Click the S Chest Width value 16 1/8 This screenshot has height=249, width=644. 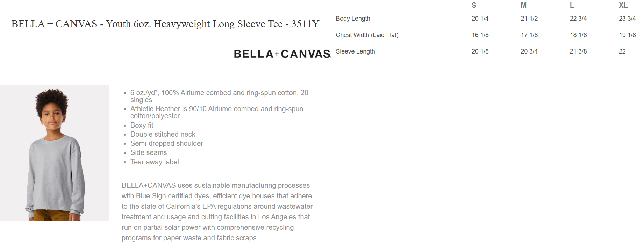(480, 35)
